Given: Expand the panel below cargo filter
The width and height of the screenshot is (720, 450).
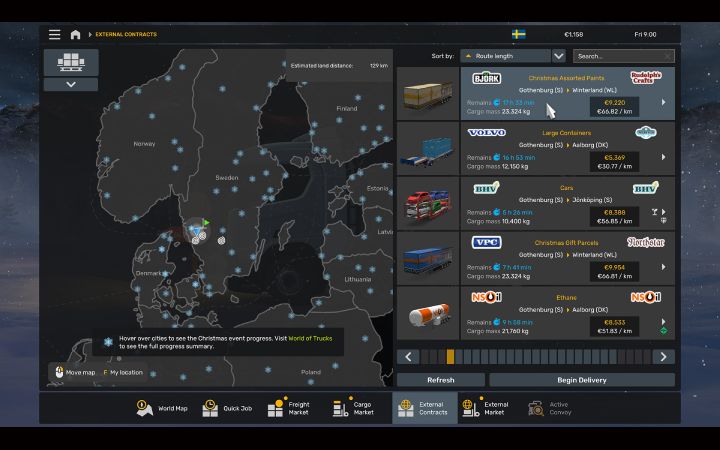Looking at the screenshot, I should click(70, 85).
